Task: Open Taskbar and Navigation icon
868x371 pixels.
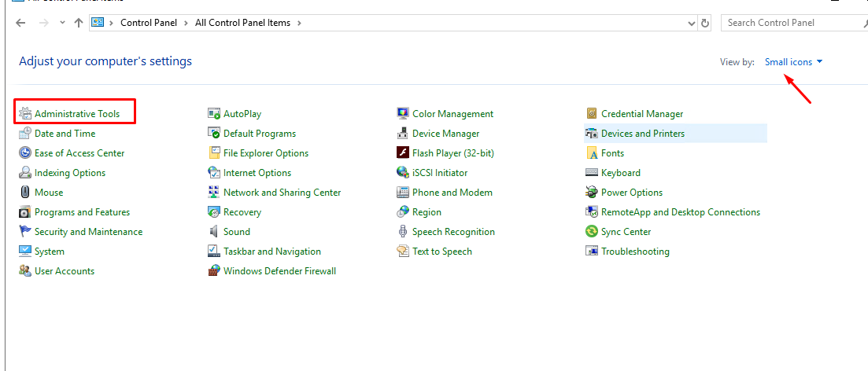Action: (214, 251)
